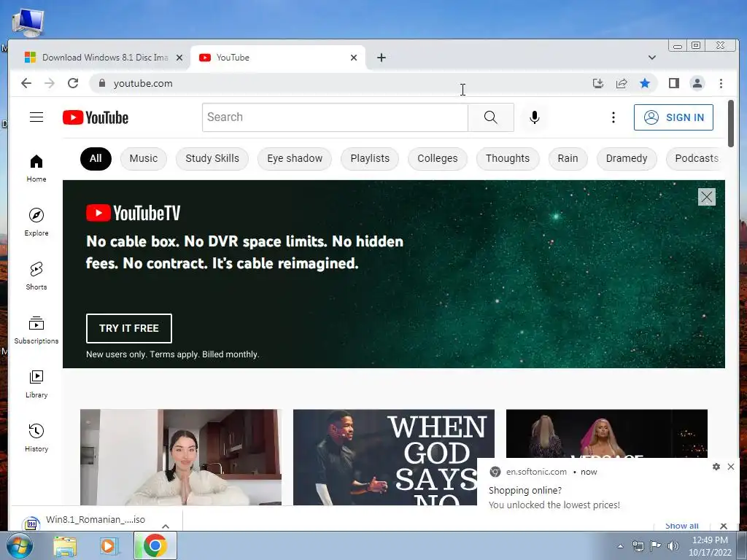Image resolution: width=747 pixels, height=560 pixels.
Task: Click the SIGN IN button
Action: (x=673, y=117)
